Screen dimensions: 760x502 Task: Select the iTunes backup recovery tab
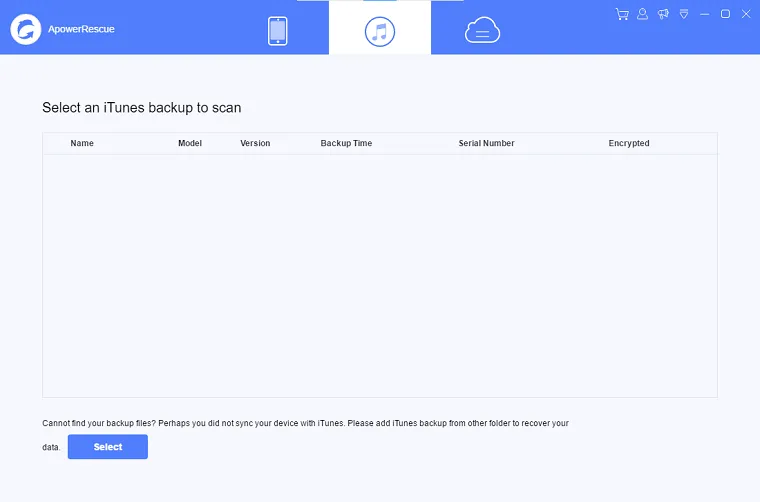(x=380, y=31)
